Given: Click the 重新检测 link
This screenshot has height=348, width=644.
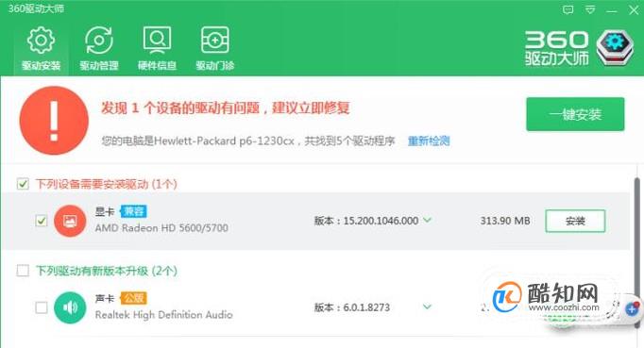Looking at the screenshot, I should point(429,141).
